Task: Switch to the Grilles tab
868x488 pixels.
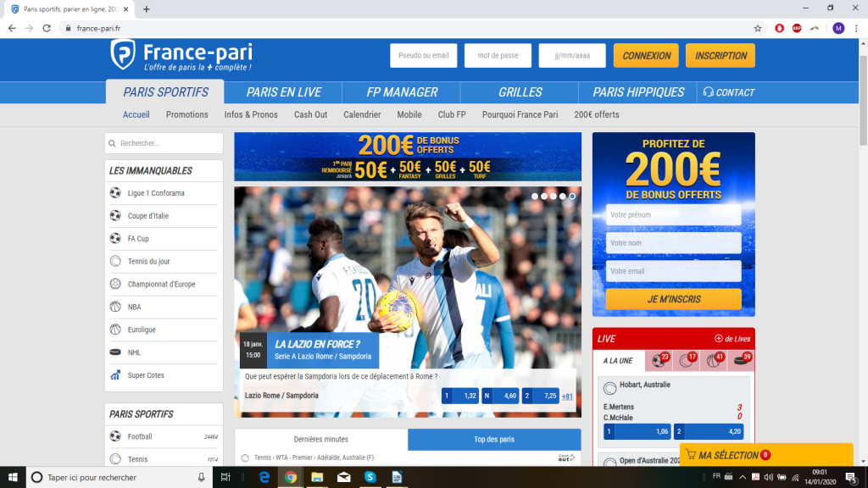Action: [520, 92]
